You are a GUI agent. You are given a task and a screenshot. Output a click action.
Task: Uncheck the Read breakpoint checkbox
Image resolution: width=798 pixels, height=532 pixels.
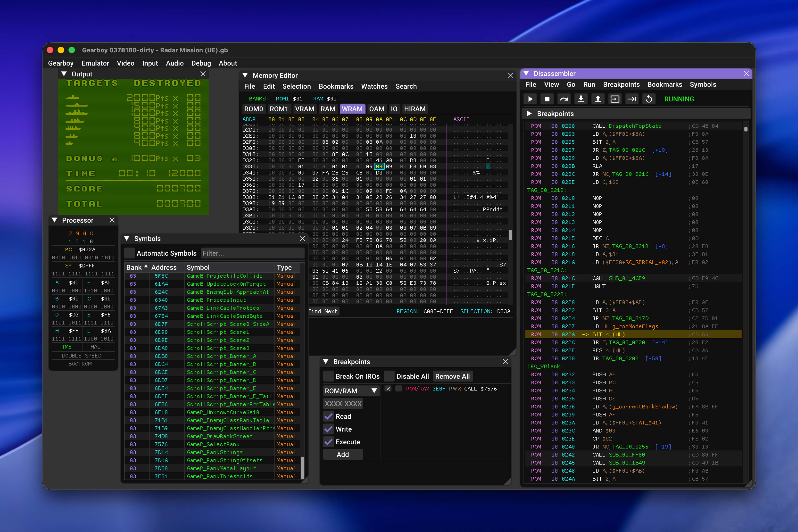coord(328,416)
